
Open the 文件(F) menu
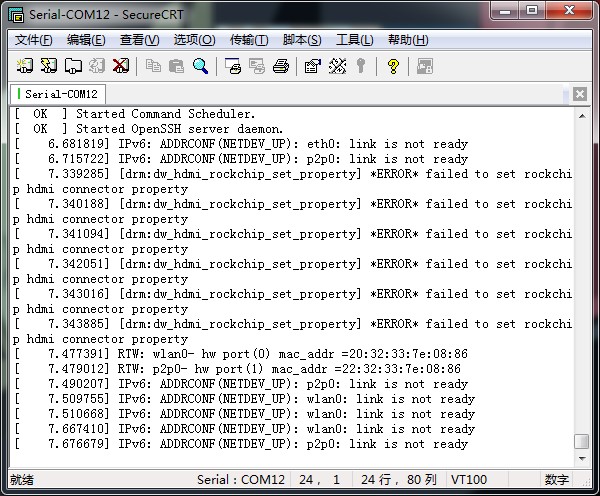(34, 40)
